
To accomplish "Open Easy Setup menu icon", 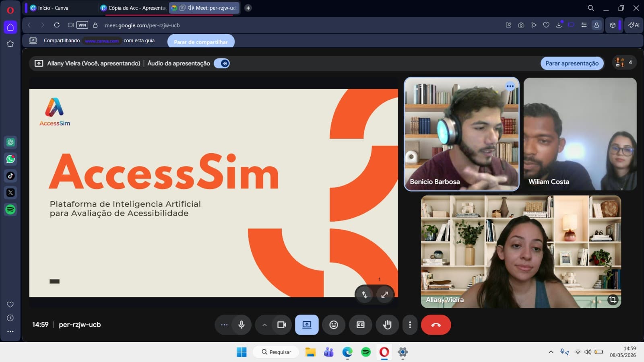I will click(x=584, y=25).
